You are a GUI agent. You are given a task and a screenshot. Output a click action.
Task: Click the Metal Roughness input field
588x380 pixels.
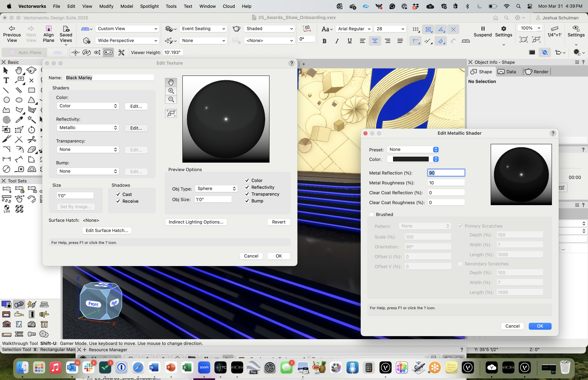pyautogui.click(x=446, y=183)
